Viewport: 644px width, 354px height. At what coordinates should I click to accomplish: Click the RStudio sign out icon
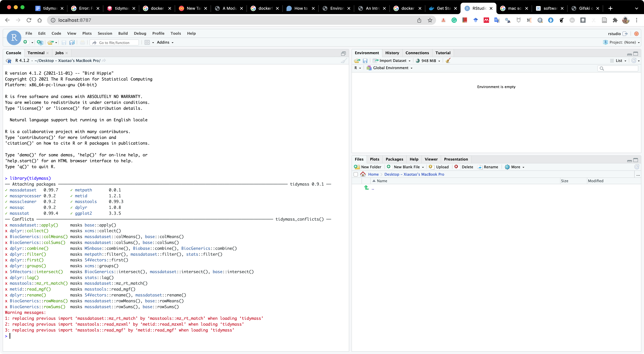tap(625, 34)
